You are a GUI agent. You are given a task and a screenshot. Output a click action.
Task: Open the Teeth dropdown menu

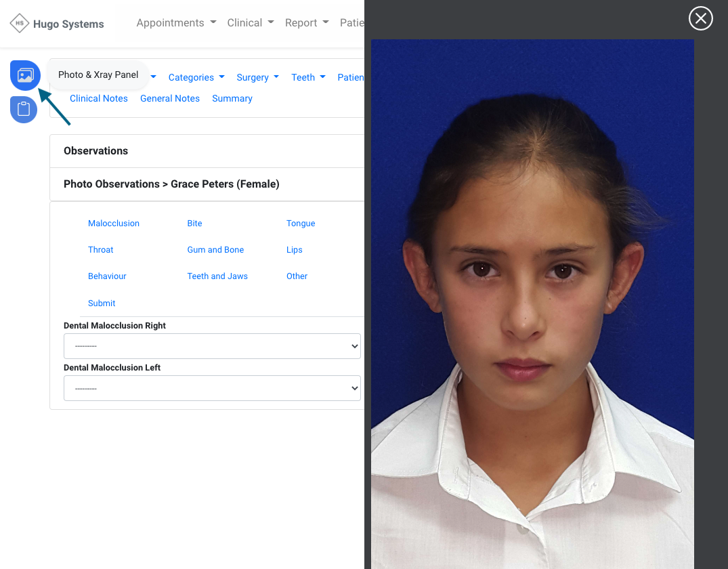click(x=308, y=77)
